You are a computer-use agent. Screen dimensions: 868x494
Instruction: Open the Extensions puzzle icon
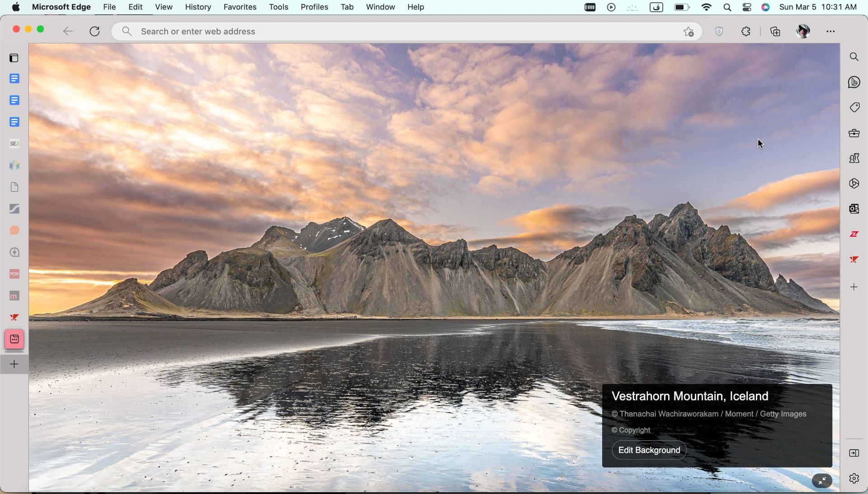[x=746, y=31]
